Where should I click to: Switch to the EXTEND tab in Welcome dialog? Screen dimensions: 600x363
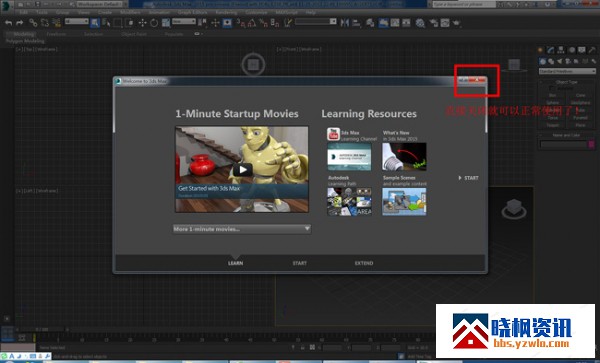(364, 263)
